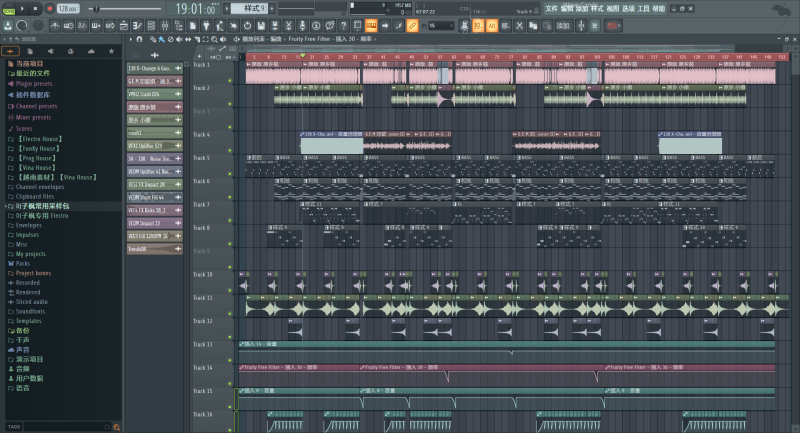Mute Track 11 via its green light

click(230, 314)
